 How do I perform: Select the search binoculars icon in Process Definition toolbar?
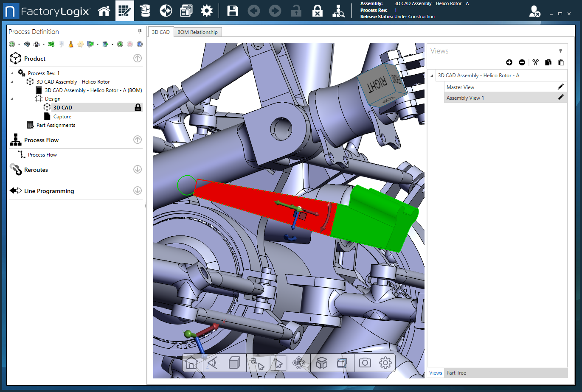pos(27,44)
